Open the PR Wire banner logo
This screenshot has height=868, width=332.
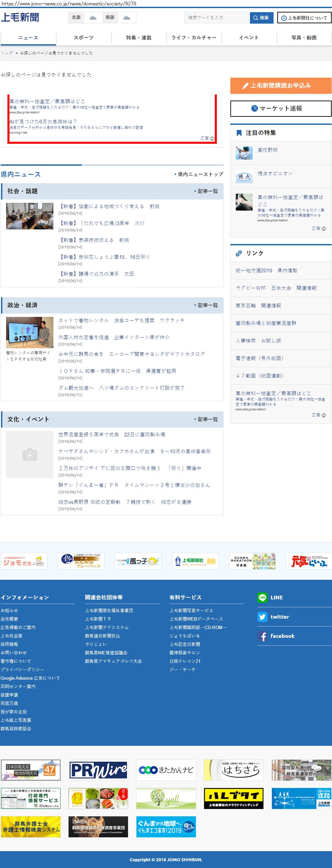tap(98, 770)
